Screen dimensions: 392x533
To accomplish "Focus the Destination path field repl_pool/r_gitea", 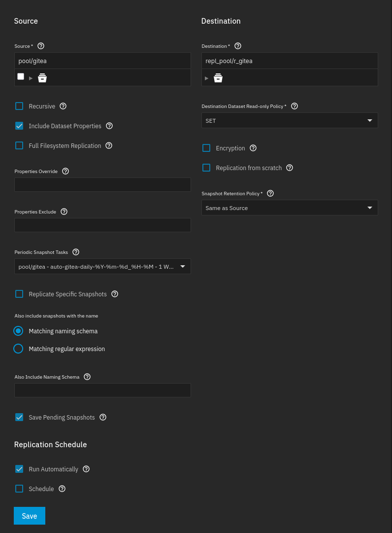I will [290, 61].
